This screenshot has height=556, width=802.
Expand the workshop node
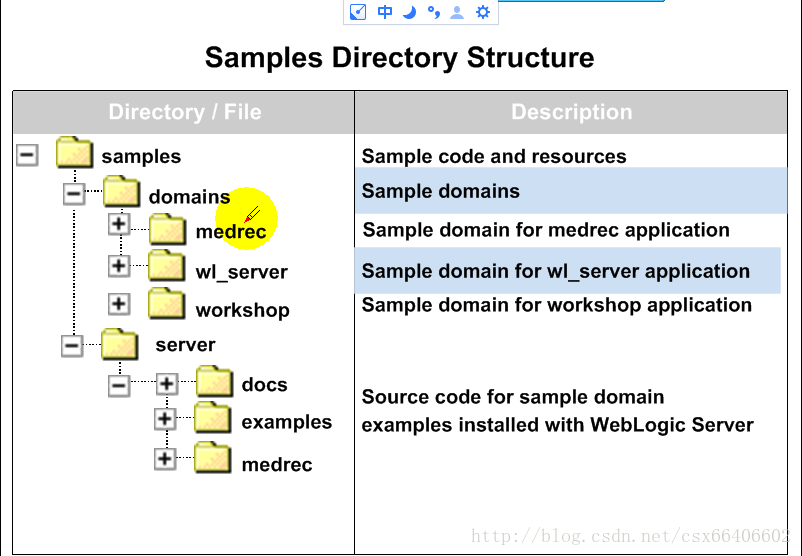pyautogui.click(x=119, y=304)
